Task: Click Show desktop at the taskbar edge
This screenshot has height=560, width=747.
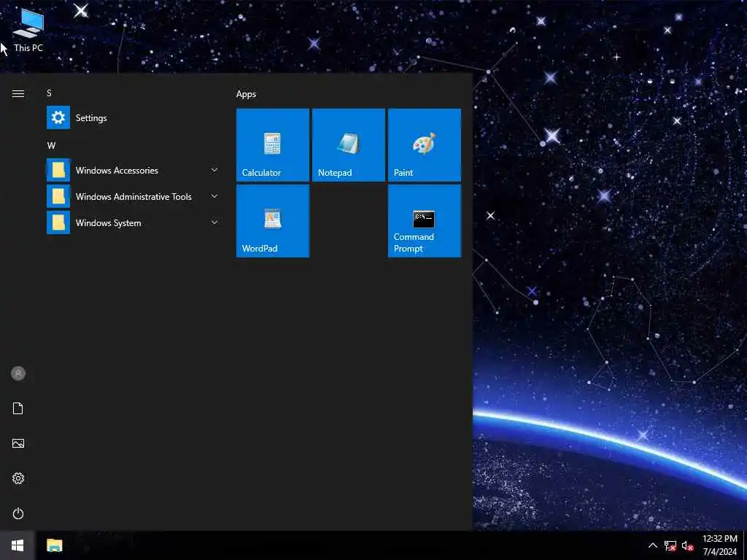Action: point(745,545)
